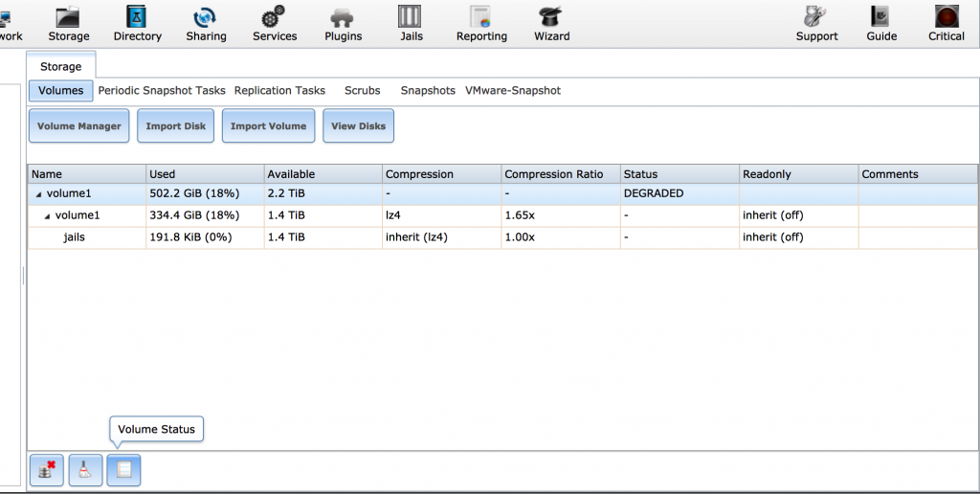Click the Scrub Volume broom icon

[85, 470]
